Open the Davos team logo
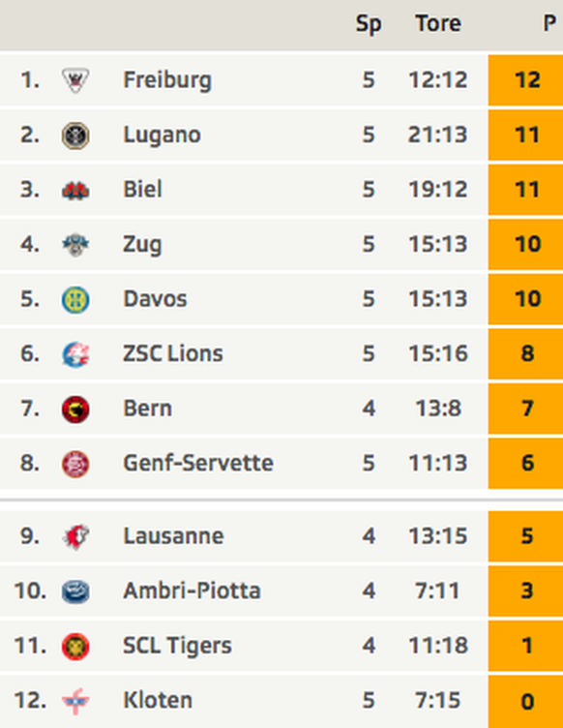Image resolution: width=563 pixels, height=728 pixels. coord(75,299)
